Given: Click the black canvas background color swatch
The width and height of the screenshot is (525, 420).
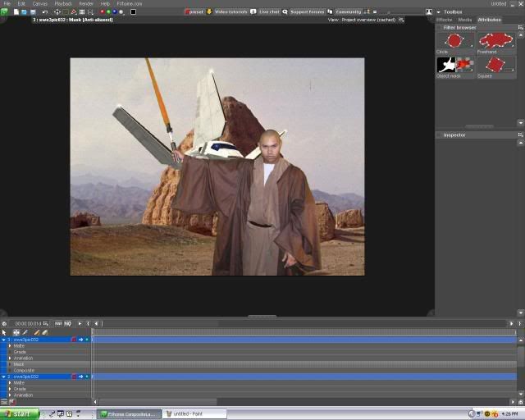Looking at the screenshot, I should click(133, 12).
